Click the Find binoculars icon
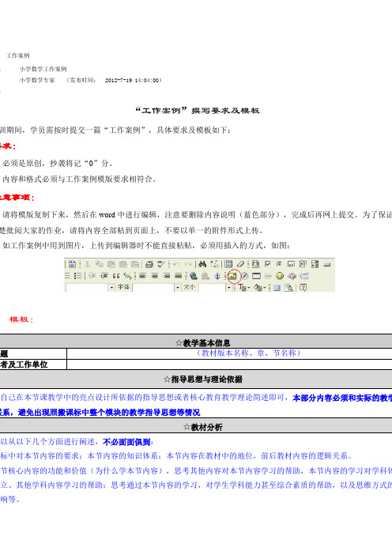392x555 pixels. click(202, 264)
